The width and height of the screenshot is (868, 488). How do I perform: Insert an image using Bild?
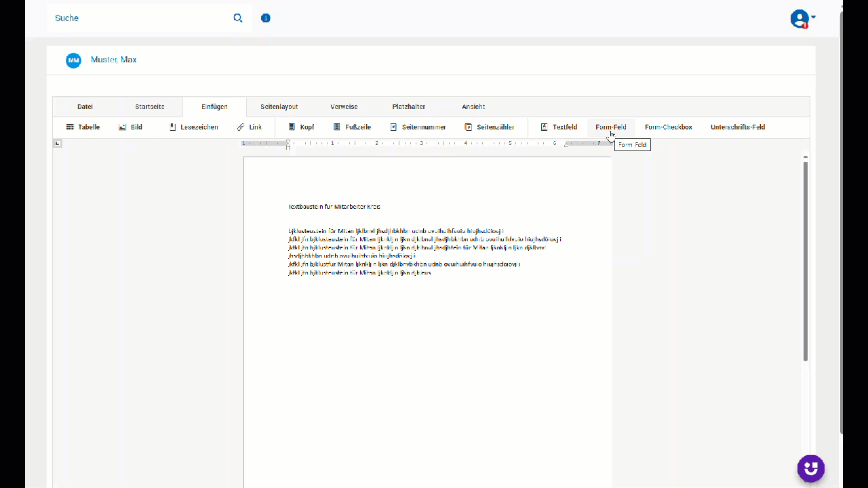130,127
